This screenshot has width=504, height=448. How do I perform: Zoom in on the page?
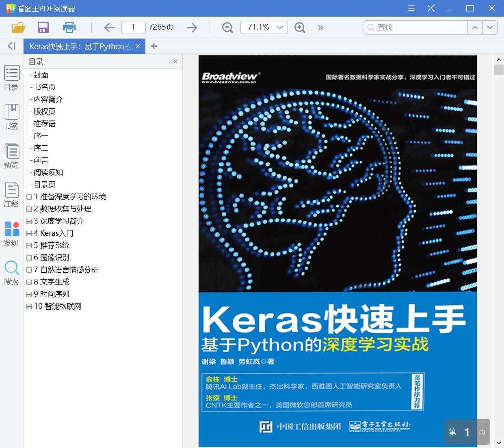tap(300, 28)
